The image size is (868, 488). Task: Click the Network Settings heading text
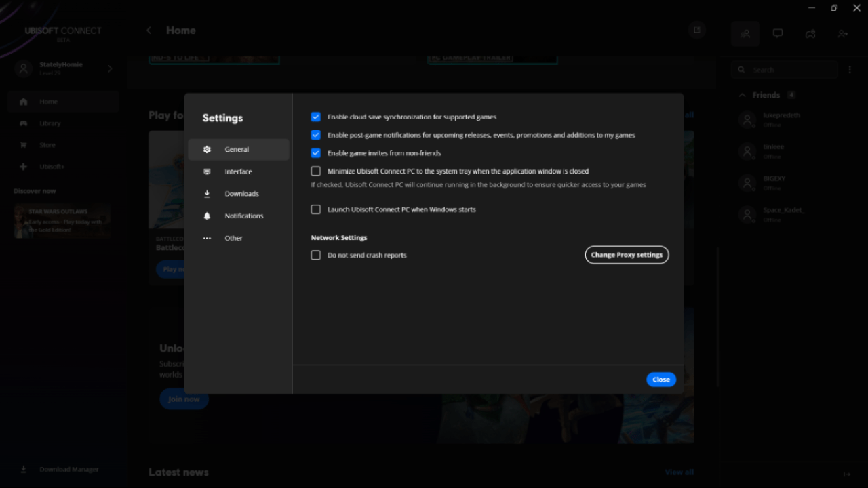coord(339,238)
